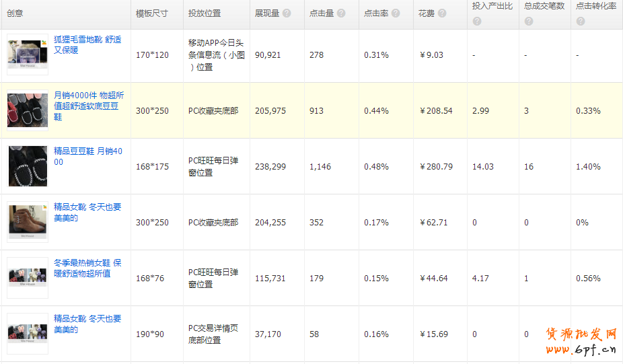Click the help icon under 点击转化率
Screen dimensions: 623x364
click(581, 22)
